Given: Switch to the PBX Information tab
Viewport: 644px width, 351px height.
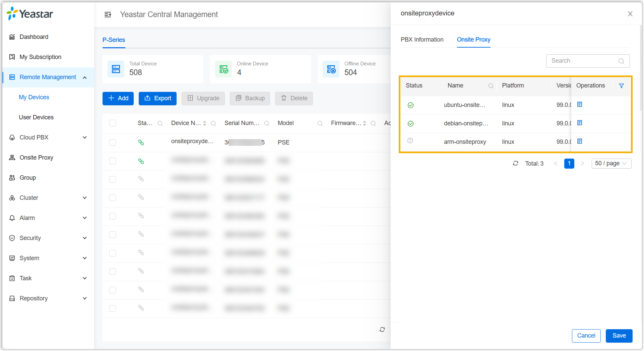Looking at the screenshot, I should coord(422,40).
